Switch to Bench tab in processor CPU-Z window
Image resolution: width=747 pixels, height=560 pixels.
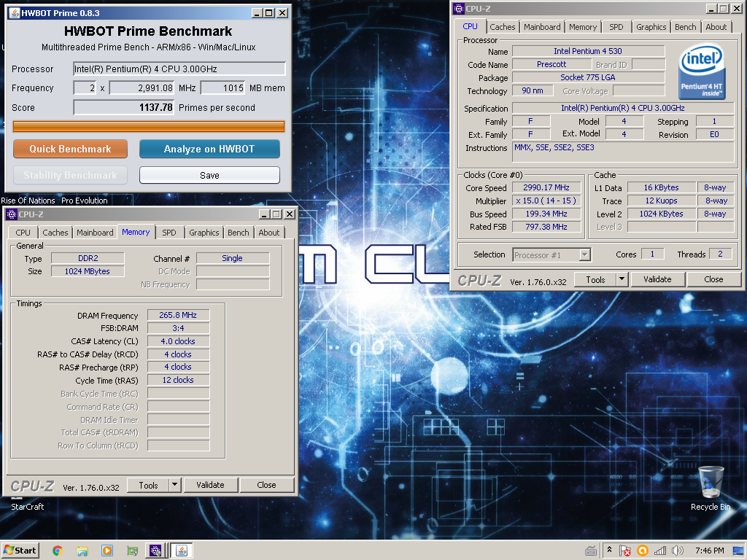click(x=686, y=27)
